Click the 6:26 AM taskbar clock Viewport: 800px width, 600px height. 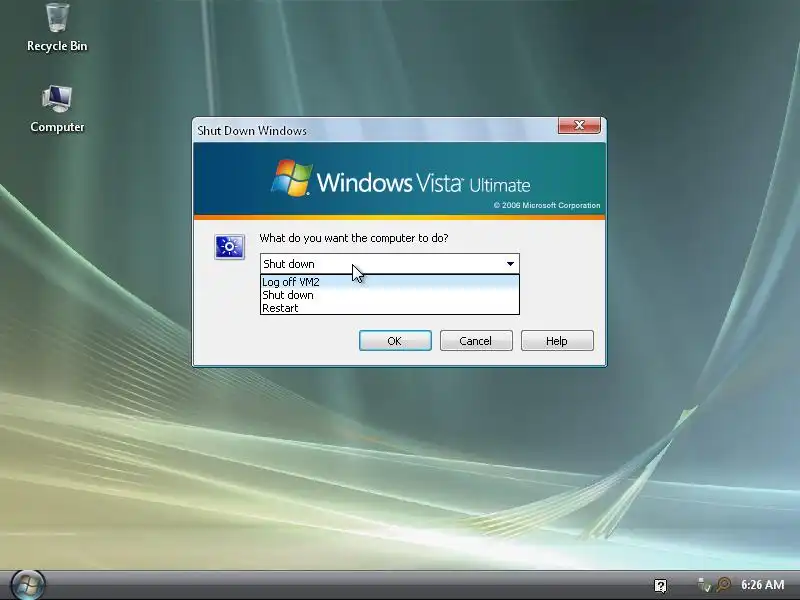tap(762, 585)
